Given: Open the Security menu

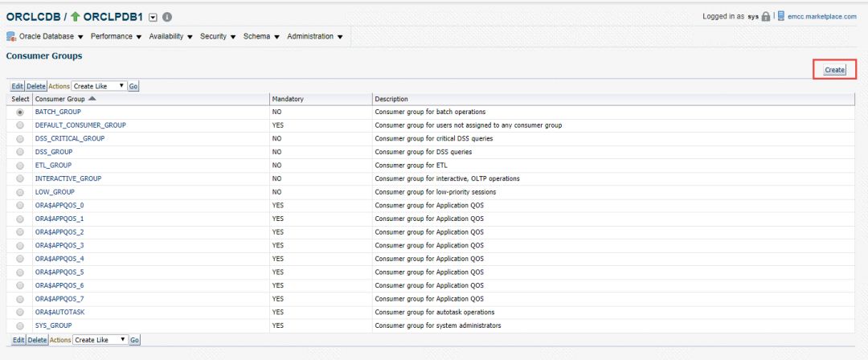Looking at the screenshot, I should pos(217,37).
